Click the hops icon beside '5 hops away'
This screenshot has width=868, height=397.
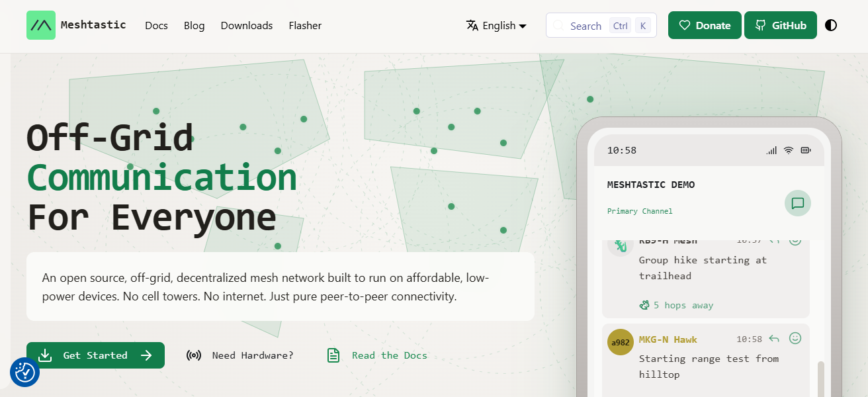(x=645, y=305)
